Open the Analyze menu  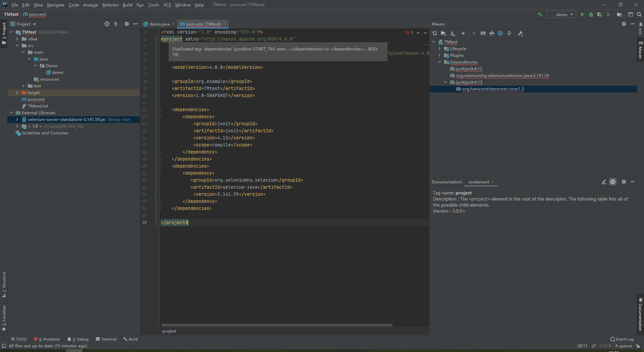pyautogui.click(x=91, y=5)
